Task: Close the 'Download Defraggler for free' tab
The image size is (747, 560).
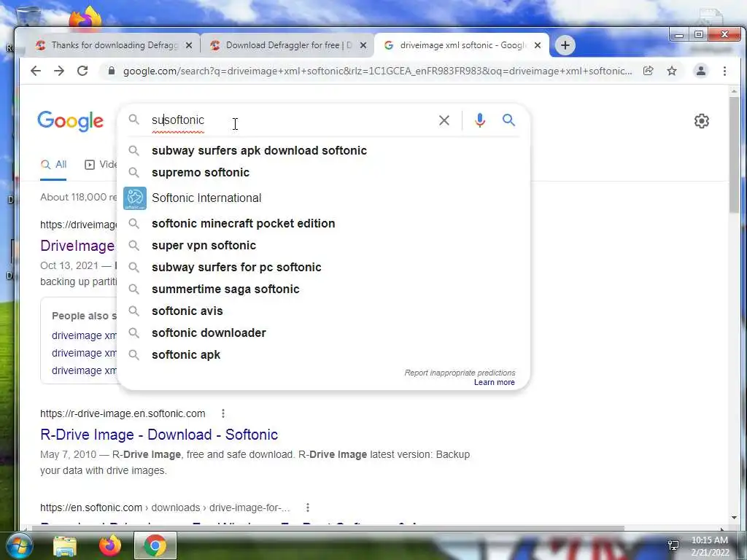Action: coord(363,45)
